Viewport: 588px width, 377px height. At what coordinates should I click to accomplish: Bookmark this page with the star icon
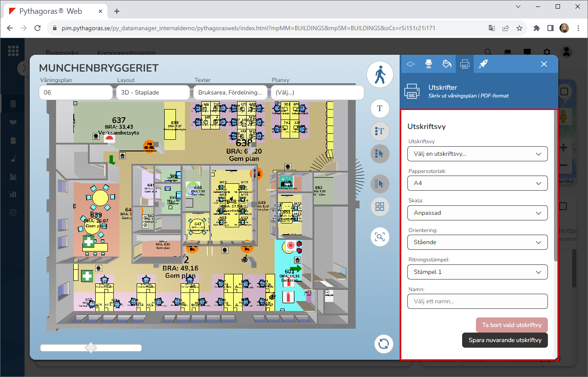tap(519, 28)
